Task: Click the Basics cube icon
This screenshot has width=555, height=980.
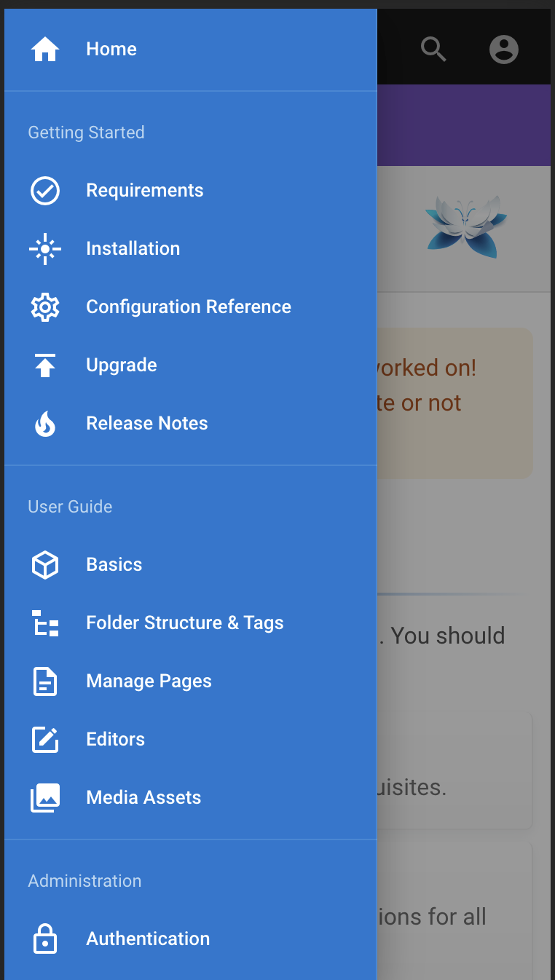Action: pyautogui.click(x=45, y=564)
